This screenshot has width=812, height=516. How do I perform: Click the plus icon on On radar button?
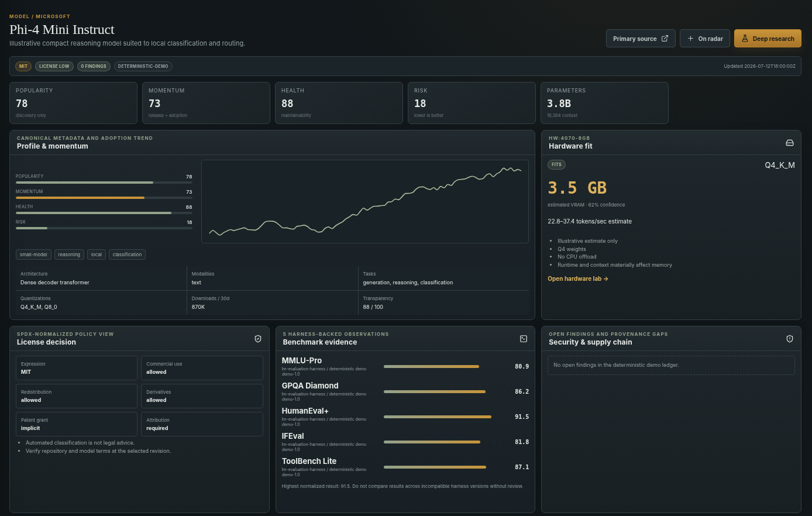click(x=690, y=39)
